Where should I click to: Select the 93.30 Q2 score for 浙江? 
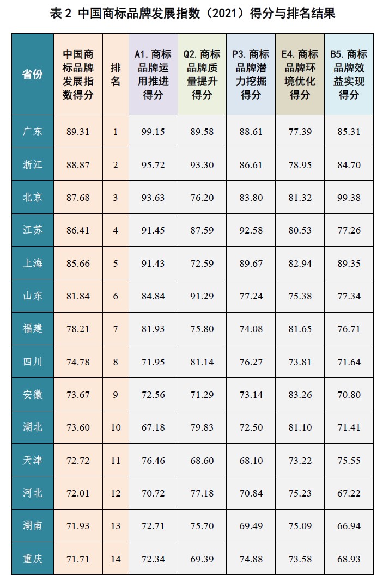tap(202, 164)
